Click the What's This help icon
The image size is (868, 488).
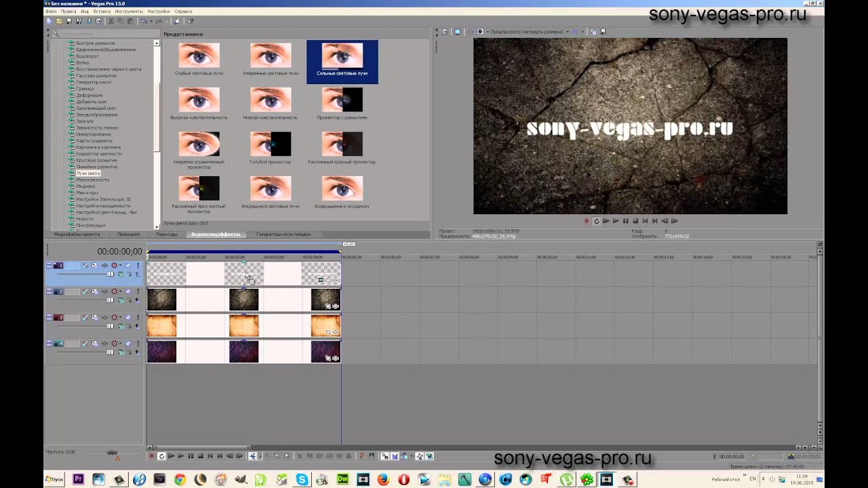pyautogui.click(x=191, y=22)
